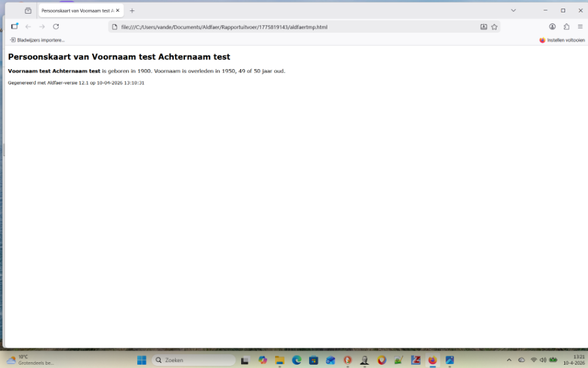Click the Windows taskbar Zoeken search box
The image size is (588, 368).
193,360
